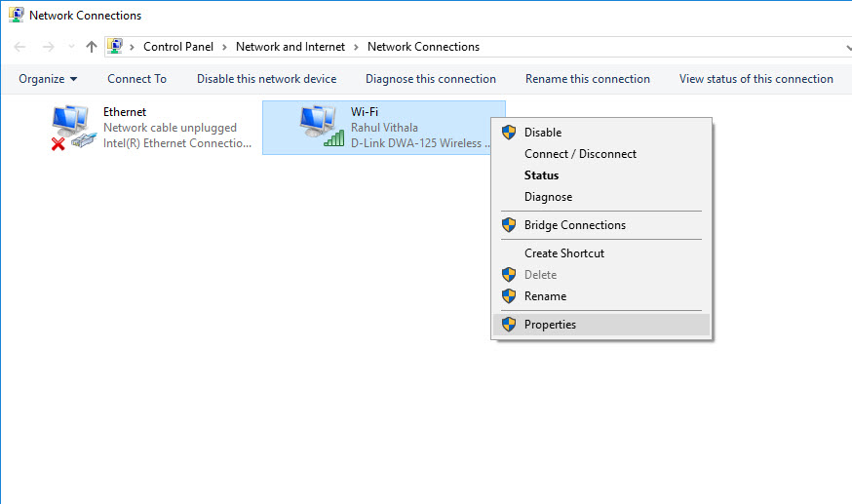This screenshot has height=504, width=852.
Task: Click shield icon beside Rename
Action: 509,296
